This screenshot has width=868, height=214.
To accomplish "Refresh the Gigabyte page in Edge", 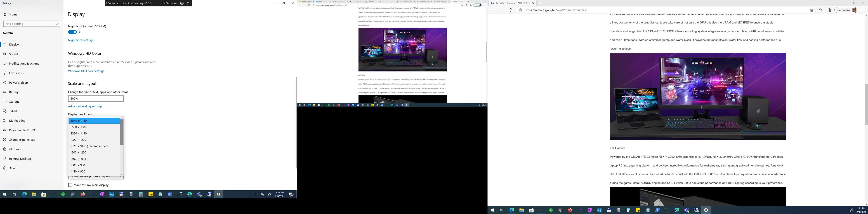I will tap(510, 10).
